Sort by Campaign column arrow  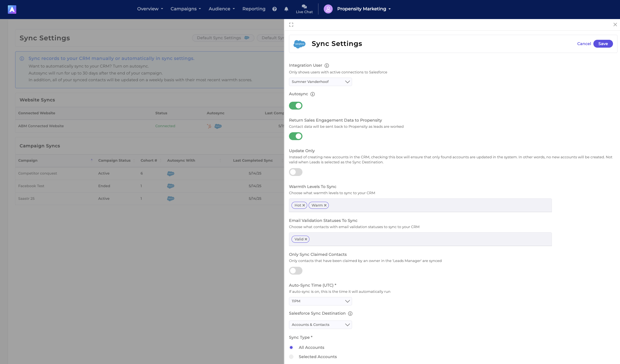click(x=92, y=160)
